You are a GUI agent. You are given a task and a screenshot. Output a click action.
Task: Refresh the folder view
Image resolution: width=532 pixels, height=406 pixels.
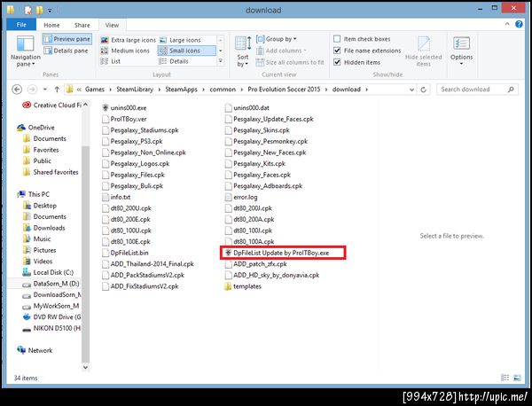click(x=424, y=90)
